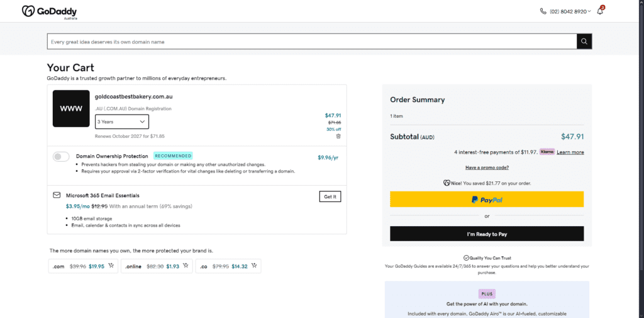The height and width of the screenshot is (318, 644).
Task: Open the 3 Years term dropdown
Action: coord(122,122)
